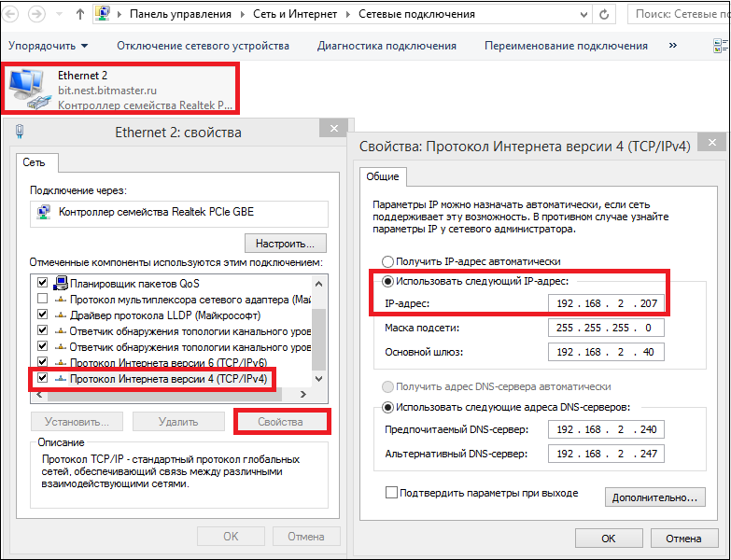This screenshot has height=560, width=731.
Task: Click Отмена in TCP/IPv4 properties dialog
Action: (684, 539)
